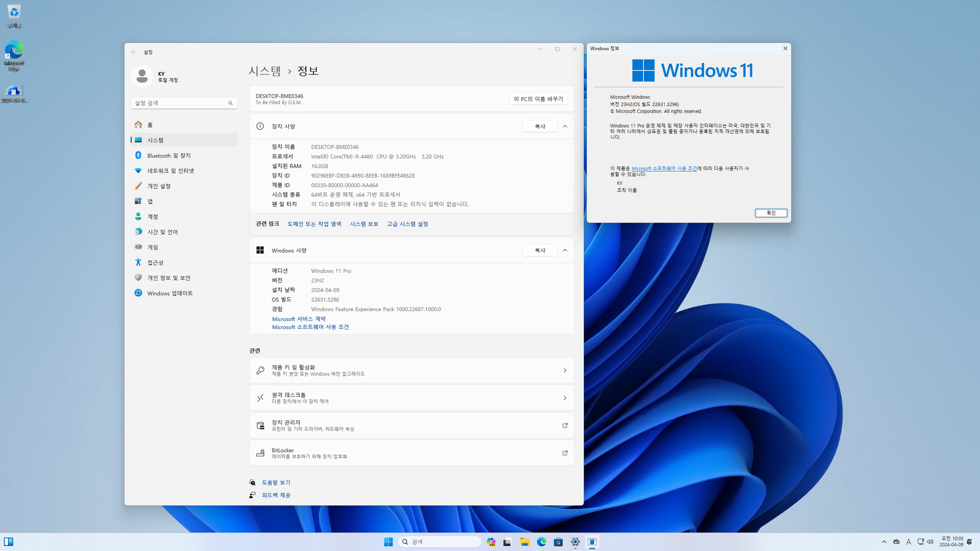Click the 접근성 accessibility figure icon
This screenshot has width=980, height=551.
[138, 262]
